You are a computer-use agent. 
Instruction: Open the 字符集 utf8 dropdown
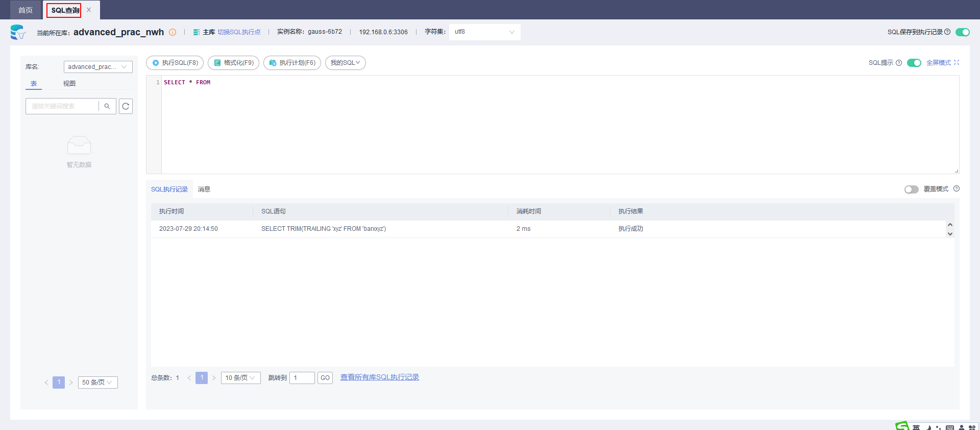[485, 32]
